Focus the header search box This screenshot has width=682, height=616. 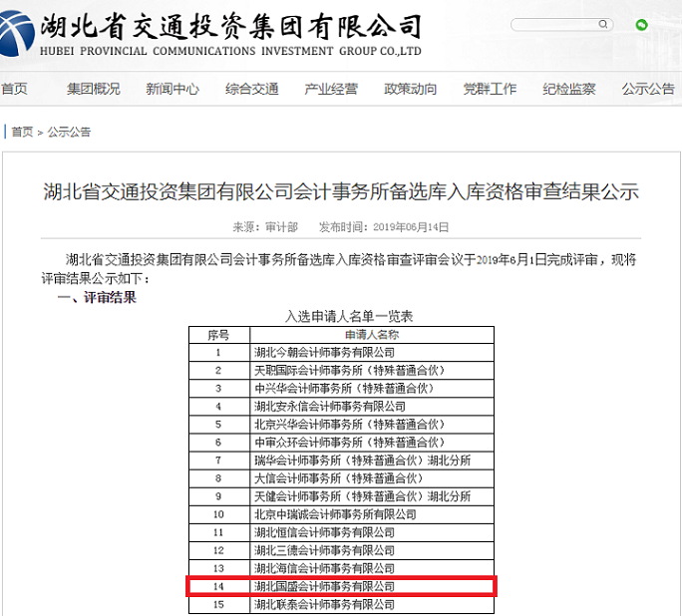pos(562,24)
